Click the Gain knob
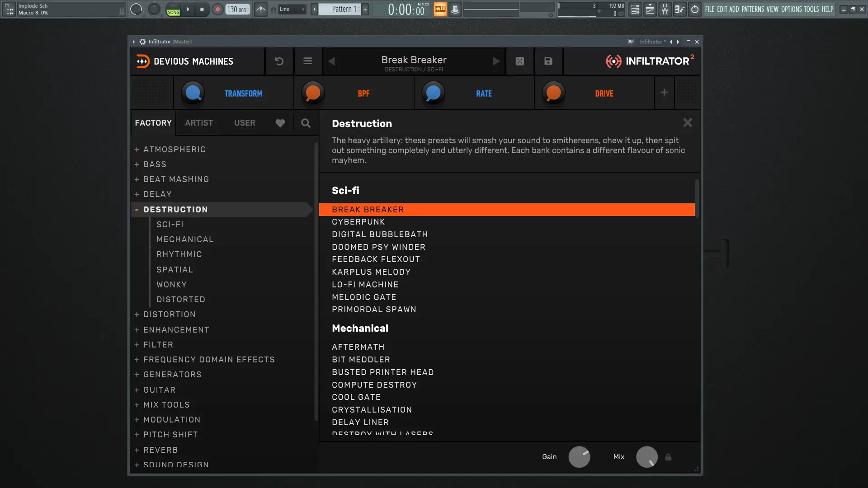 (579, 457)
